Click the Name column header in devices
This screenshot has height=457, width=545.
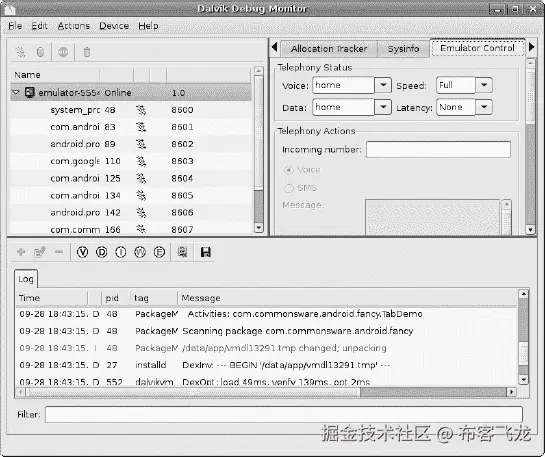[56, 75]
